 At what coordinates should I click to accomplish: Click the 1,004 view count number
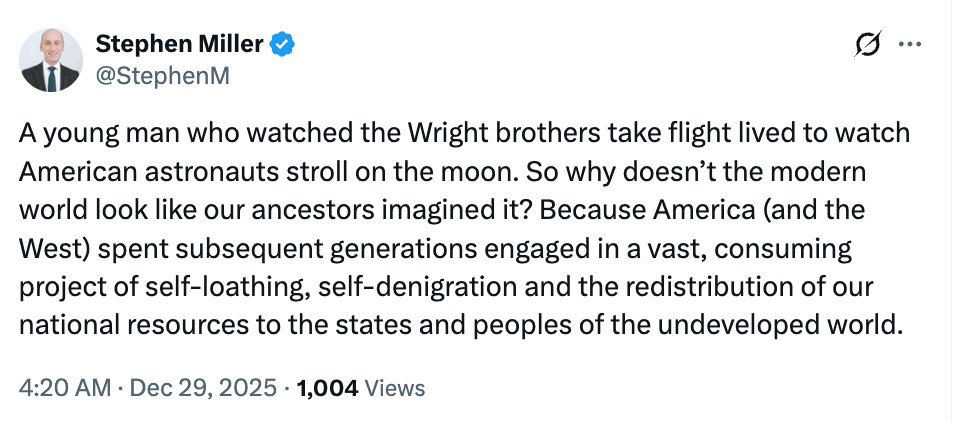pyautogui.click(x=329, y=388)
